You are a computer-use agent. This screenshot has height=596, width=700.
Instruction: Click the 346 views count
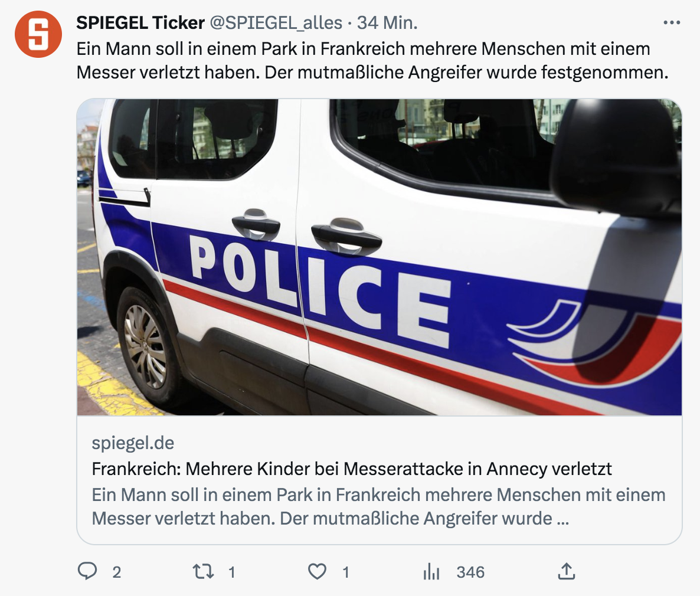pyautogui.click(x=470, y=572)
